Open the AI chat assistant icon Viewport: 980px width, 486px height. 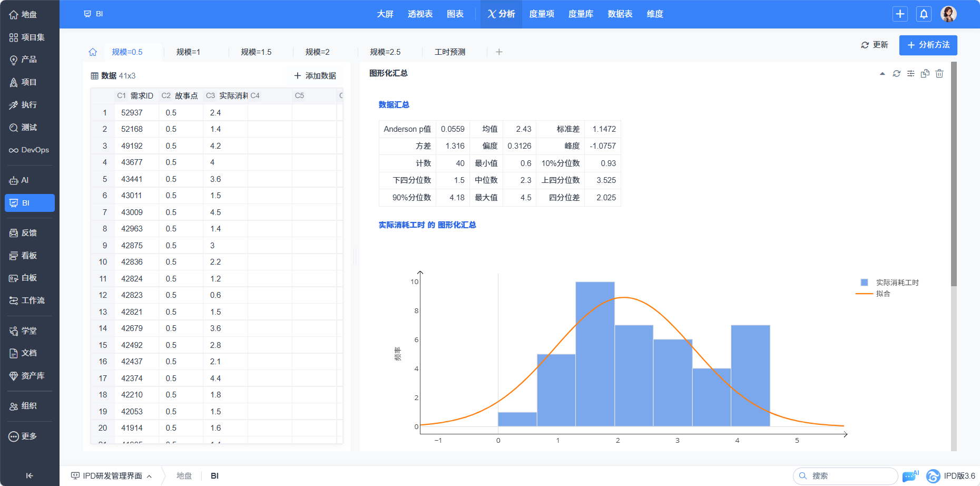point(910,476)
